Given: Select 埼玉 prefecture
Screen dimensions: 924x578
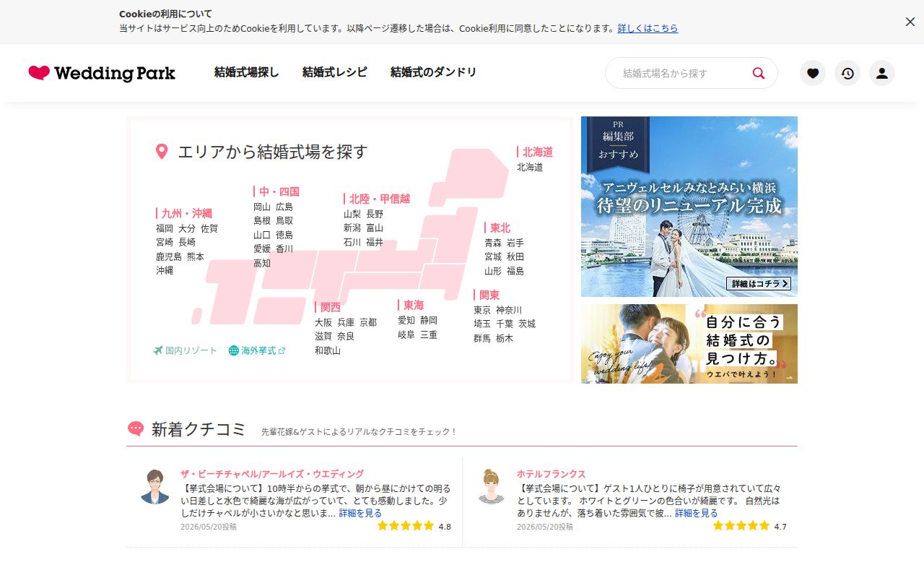Looking at the screenshot, I should click(482, 324).
